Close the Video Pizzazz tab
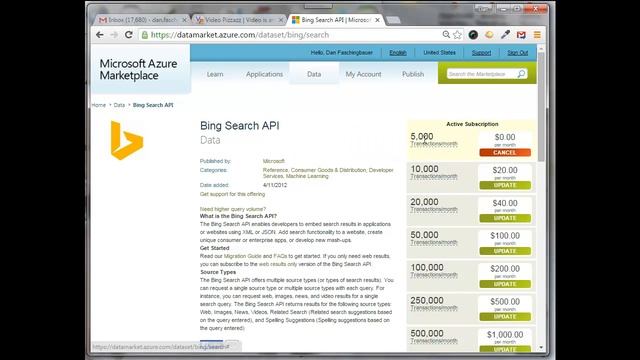The height and width of the screenshot is (360, 640). [x=280, y=20]
